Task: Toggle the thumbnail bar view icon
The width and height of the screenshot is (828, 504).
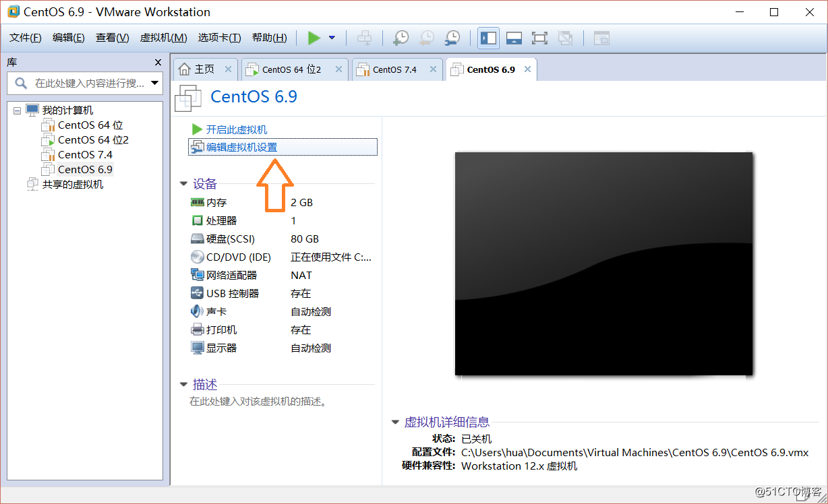Action: point(514,38)
